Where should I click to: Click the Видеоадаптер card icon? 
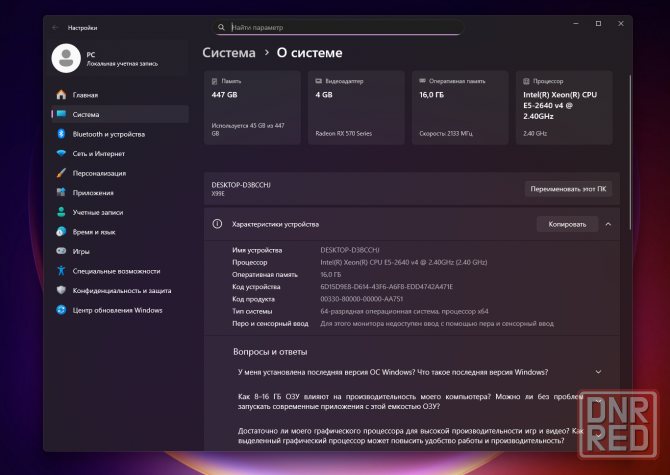pos(318,81)
